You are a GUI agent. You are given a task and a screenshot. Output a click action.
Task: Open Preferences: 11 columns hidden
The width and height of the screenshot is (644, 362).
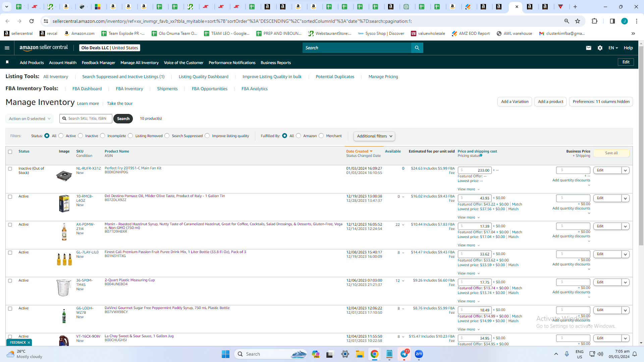(x=601, y=102)
